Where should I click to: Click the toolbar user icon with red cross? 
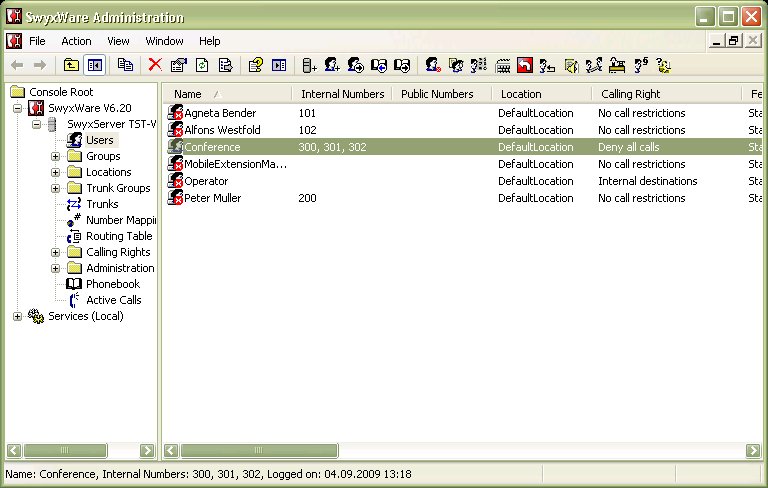pos(433,65)
